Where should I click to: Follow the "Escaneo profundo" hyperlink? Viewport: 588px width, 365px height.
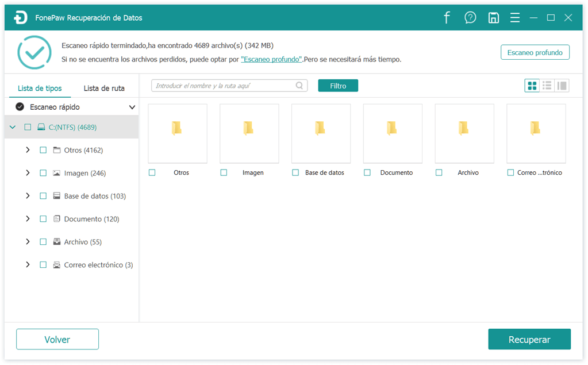point(271,59)
